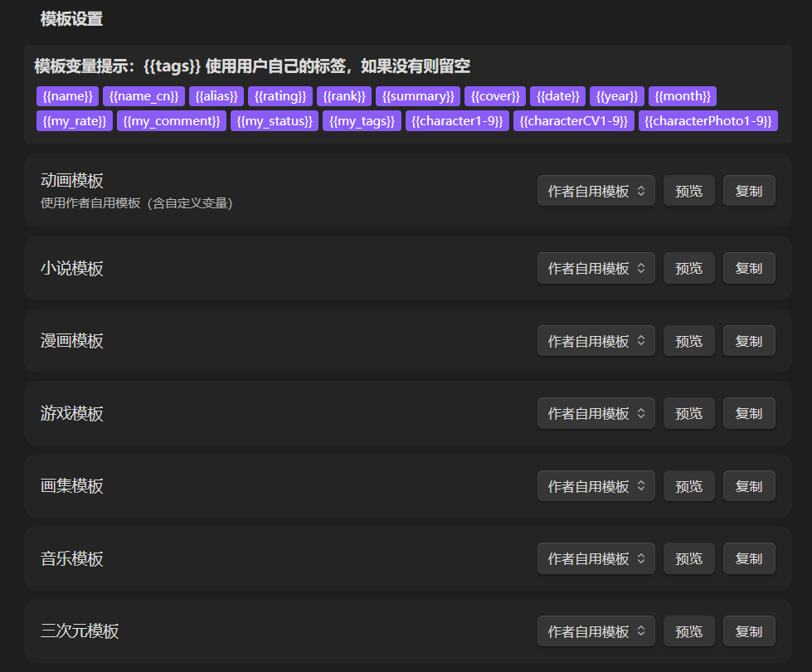Image resolution: width=812 pixels, height=672 pixels.
Task: Click the {{name_cn}} variable tag
Action: [144, 96]
